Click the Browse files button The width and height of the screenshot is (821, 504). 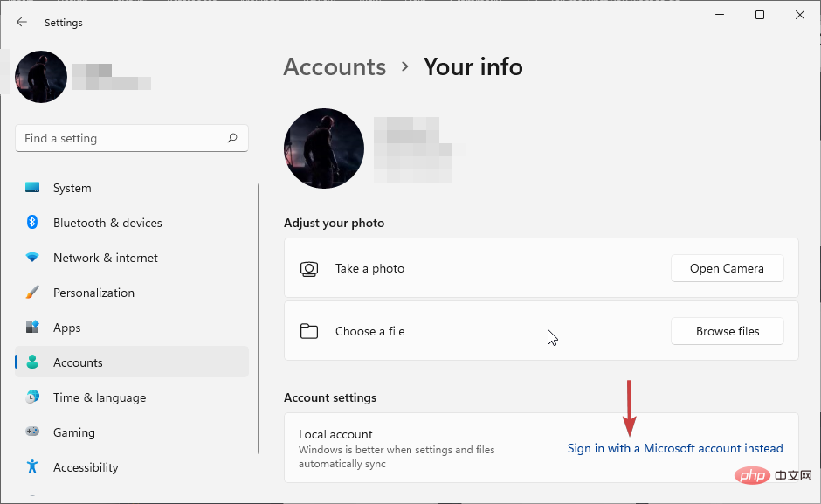coord(728,331)
